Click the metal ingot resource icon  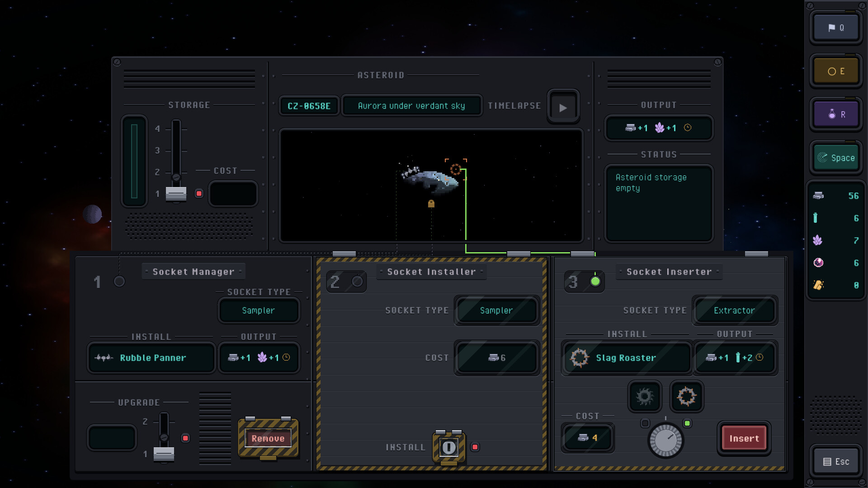(x=818, y=196)
